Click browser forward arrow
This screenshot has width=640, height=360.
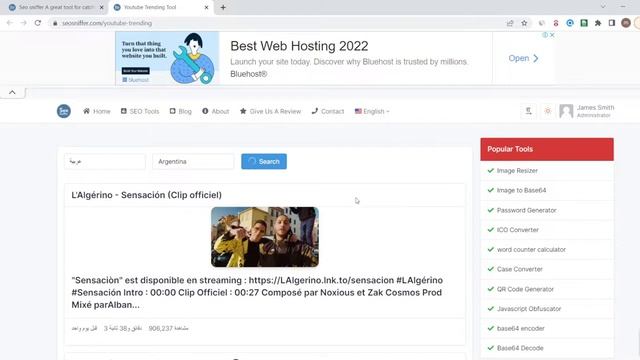coord(24,23)
